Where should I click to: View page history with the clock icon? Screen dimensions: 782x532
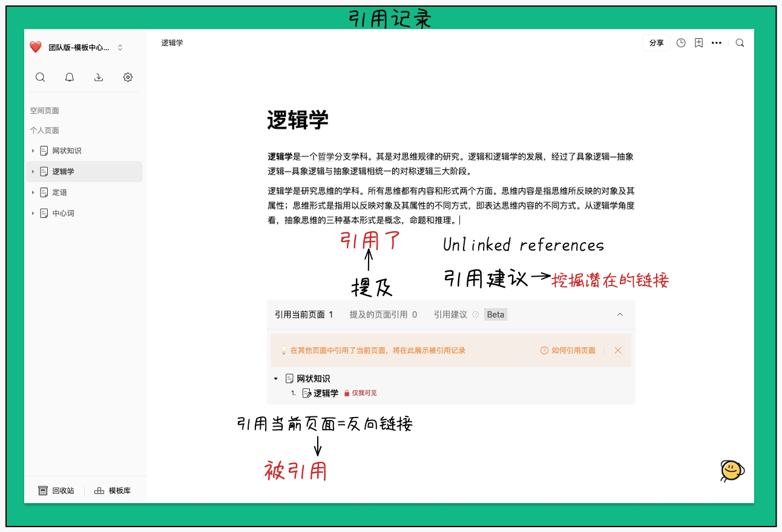point(680,42)
